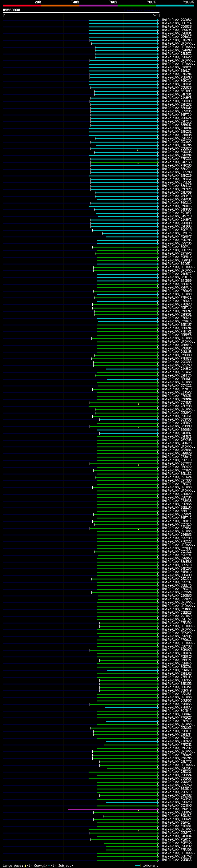197x868 pixels.
Task: Select the UniRef100_C5WUC5 label
Action: coord(176,149)
